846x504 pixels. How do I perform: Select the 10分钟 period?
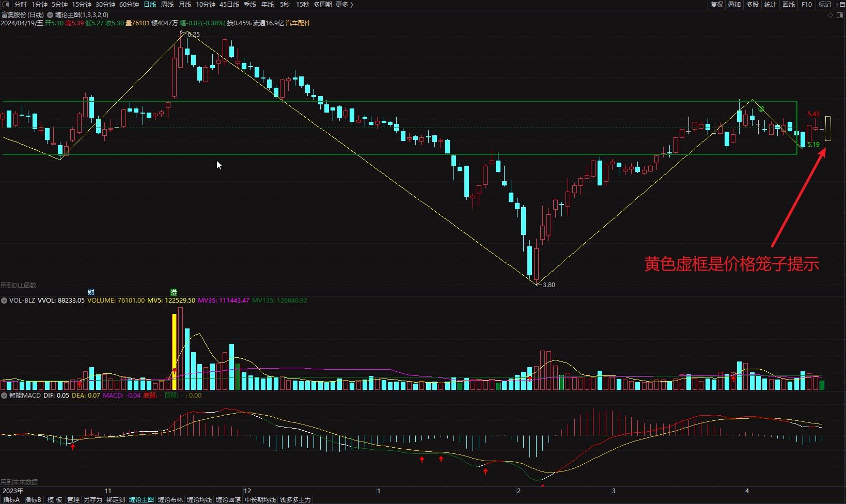pos(206,4)
